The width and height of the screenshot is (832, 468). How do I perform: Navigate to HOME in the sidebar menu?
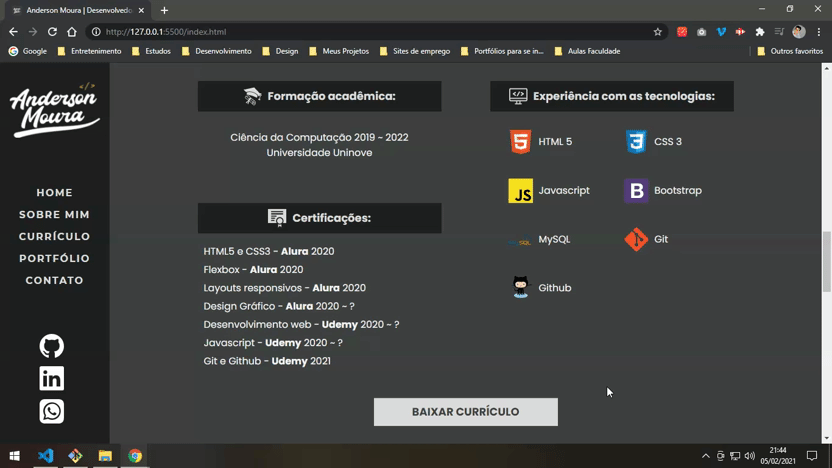(x=54, y=193)
